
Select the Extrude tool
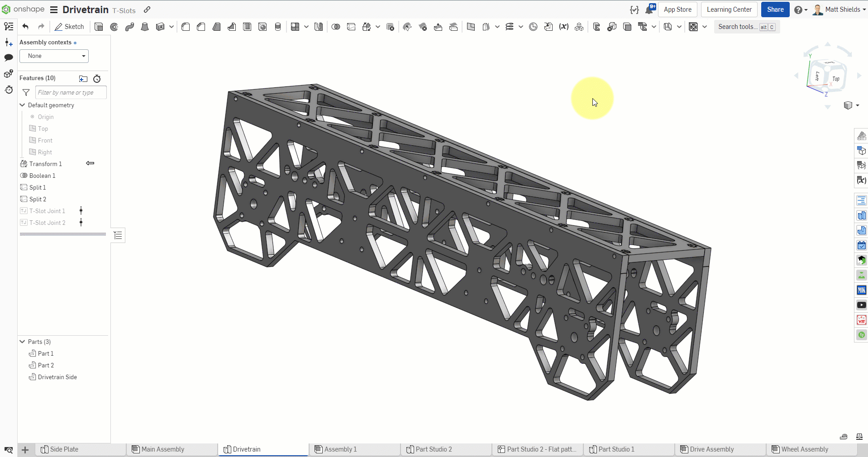pyautogui.click(x=99, y=27)
